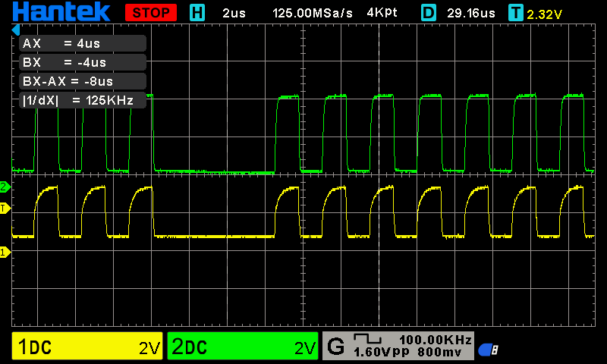
Task: Click the BX-AX = -8us delta readout
Action: point(83,81)
